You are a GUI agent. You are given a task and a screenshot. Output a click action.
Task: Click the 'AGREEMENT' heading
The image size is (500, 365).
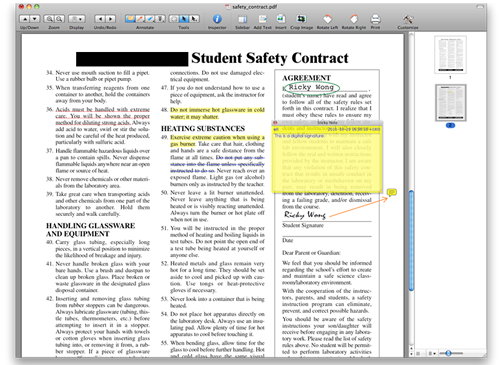306,78
